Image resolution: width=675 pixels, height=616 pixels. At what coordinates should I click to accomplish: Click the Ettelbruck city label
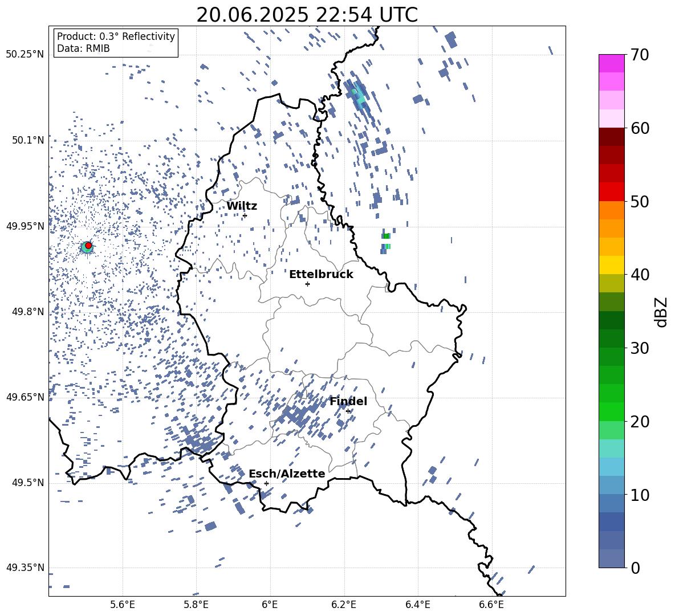(x=321, y=275)
